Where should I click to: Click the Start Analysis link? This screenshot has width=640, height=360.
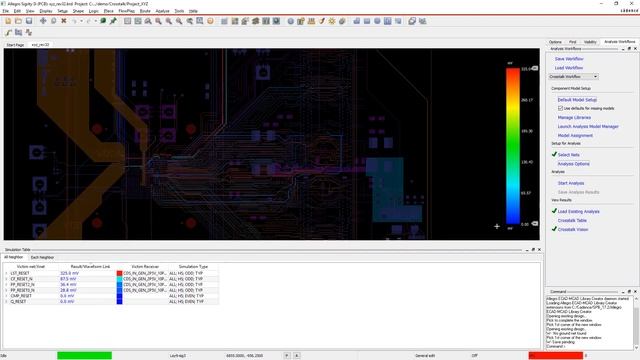pyautogui.click(x=571, y=183)
